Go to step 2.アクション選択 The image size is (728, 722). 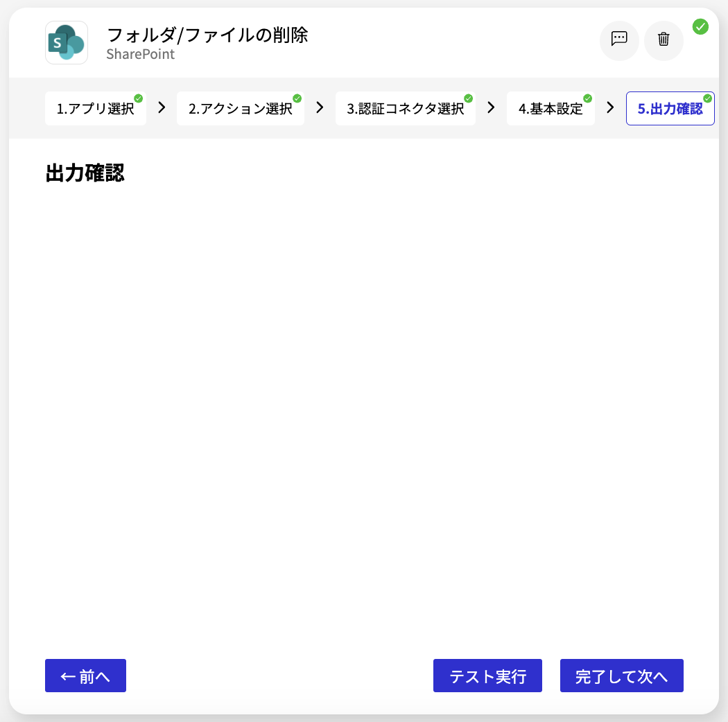click(241, 109)
